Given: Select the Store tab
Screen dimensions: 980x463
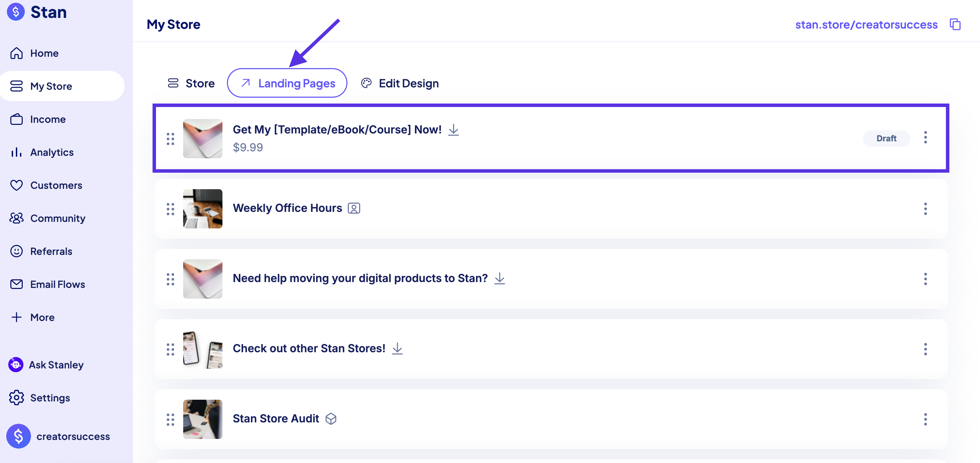Looking at the screenshot, I should (x=191, y=83).
